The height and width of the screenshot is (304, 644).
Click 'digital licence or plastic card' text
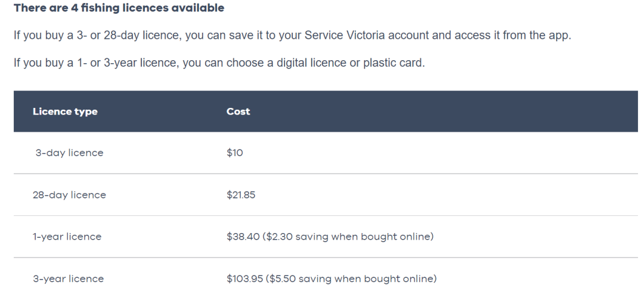351,63
